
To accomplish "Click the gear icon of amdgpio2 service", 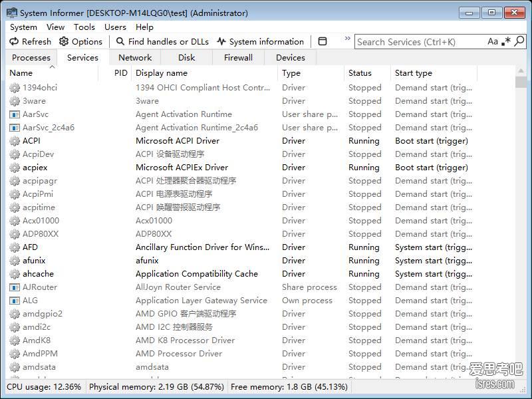I will pos(14,314).
